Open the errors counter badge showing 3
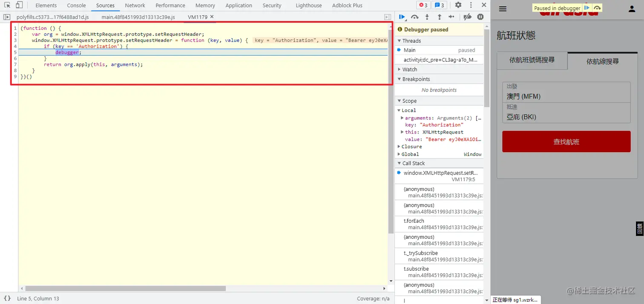The width and height of the screenshot is (644, 304). (423, 5)
